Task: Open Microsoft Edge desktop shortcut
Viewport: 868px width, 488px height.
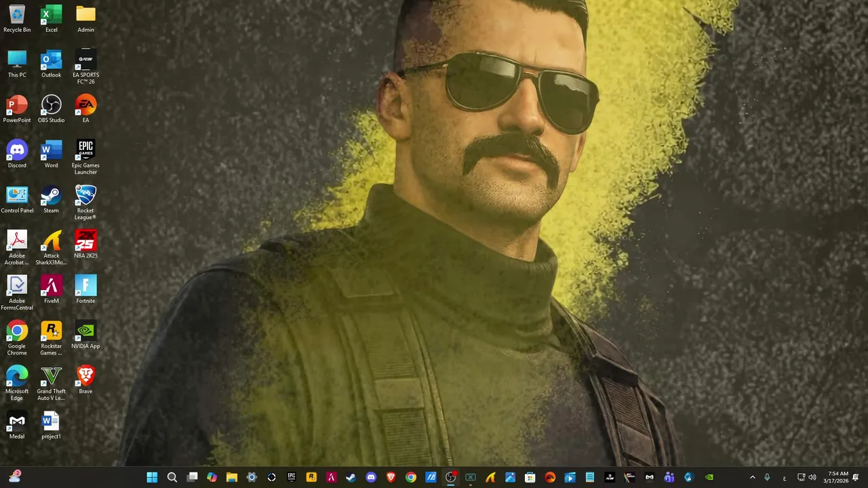Action: (x=17, y=383)
